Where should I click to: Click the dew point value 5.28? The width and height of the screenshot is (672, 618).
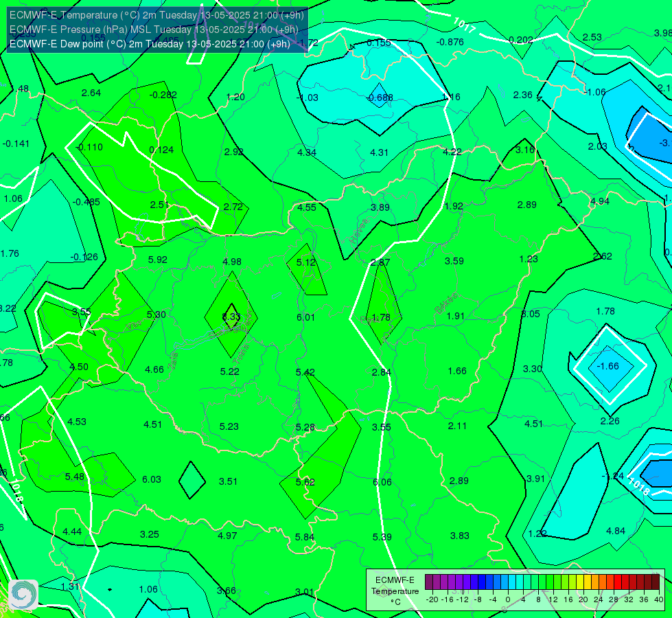305,427
